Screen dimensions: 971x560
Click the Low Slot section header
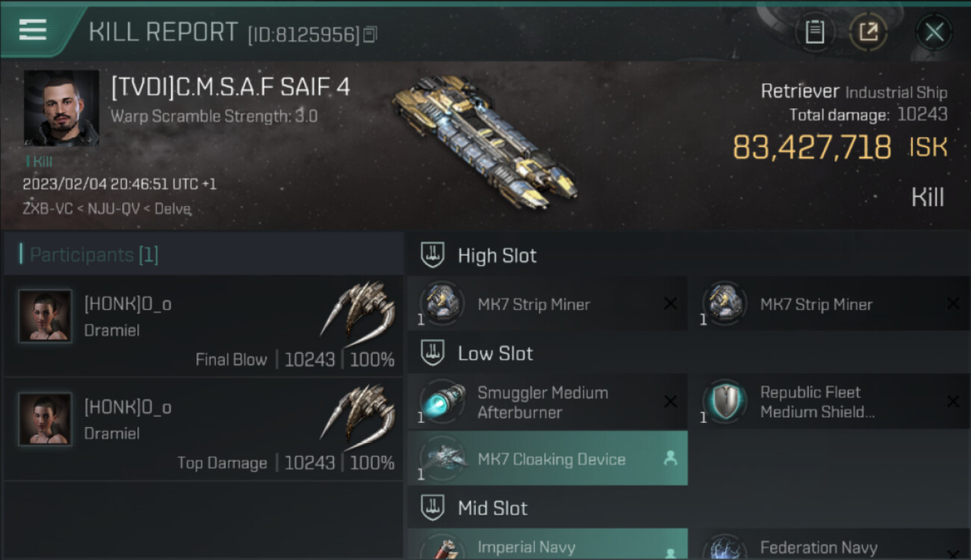point(495,353)
